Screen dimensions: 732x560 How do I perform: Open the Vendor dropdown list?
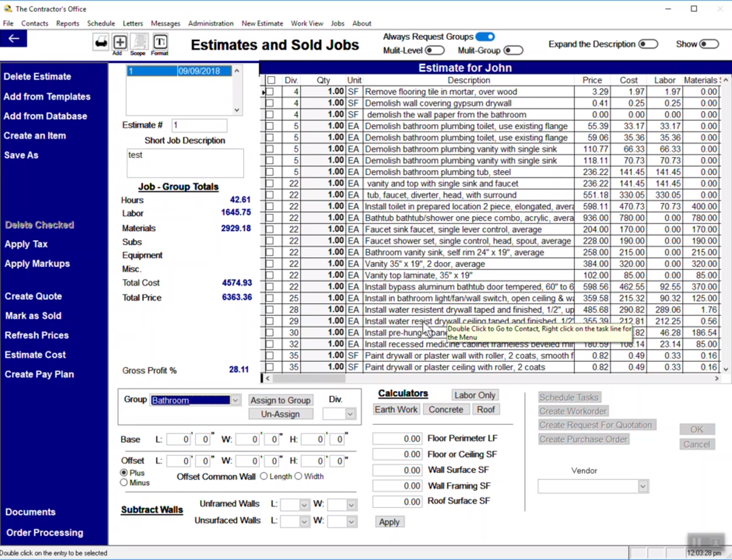click(x=643, y=486)
